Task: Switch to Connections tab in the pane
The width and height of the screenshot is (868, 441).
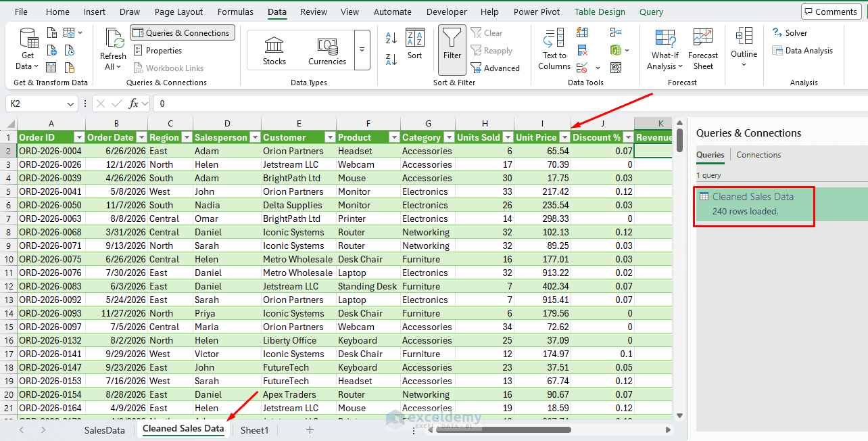Action: pyautogui.click(x=758, y=155)
